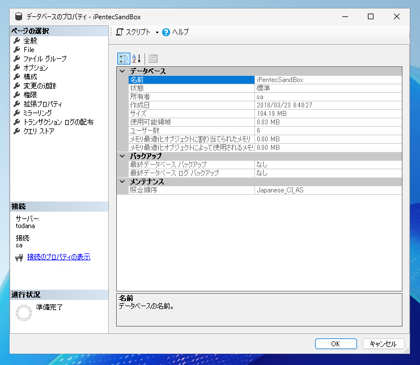The image size is (420, 365).
Task: Open the ファイル グループ page
Action: pyautogui.click(x=45, y=59)
